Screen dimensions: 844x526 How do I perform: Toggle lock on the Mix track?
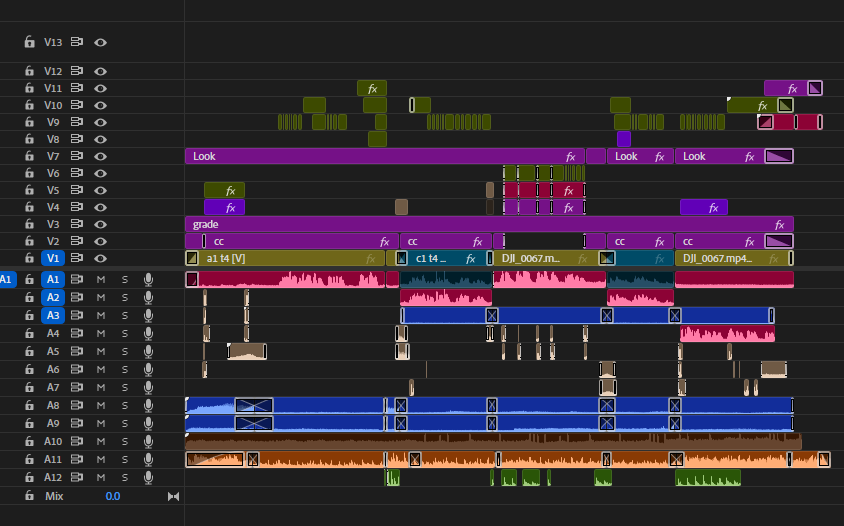tap(30, 496)
